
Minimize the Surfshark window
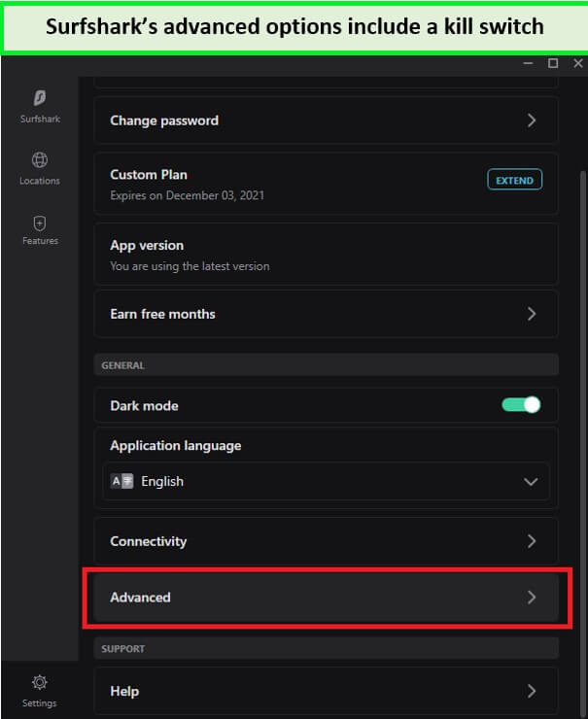coord(528,63)
